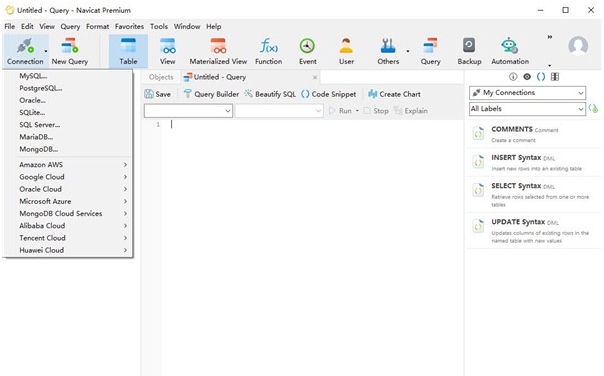Expand the Huawei Cloud submenu

tap(68, 250)
